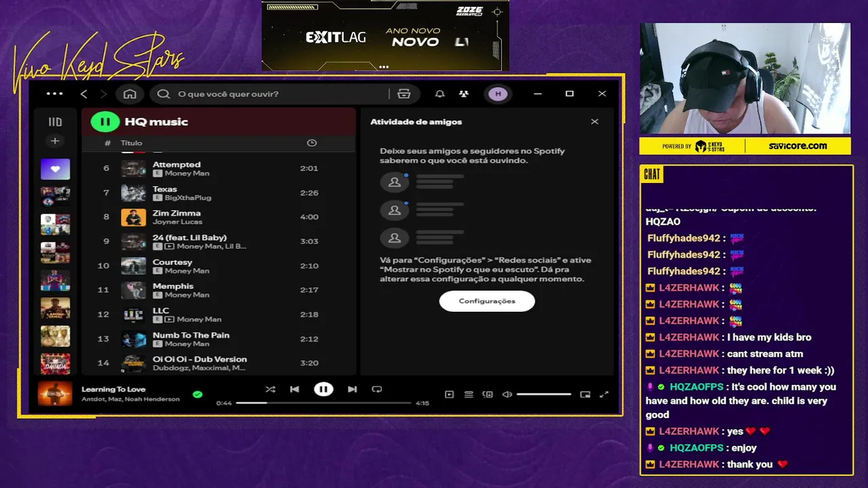This screenshot has width=868, height=488.
Task: Click now-playing album cover
Action: (x=55, y=394)
